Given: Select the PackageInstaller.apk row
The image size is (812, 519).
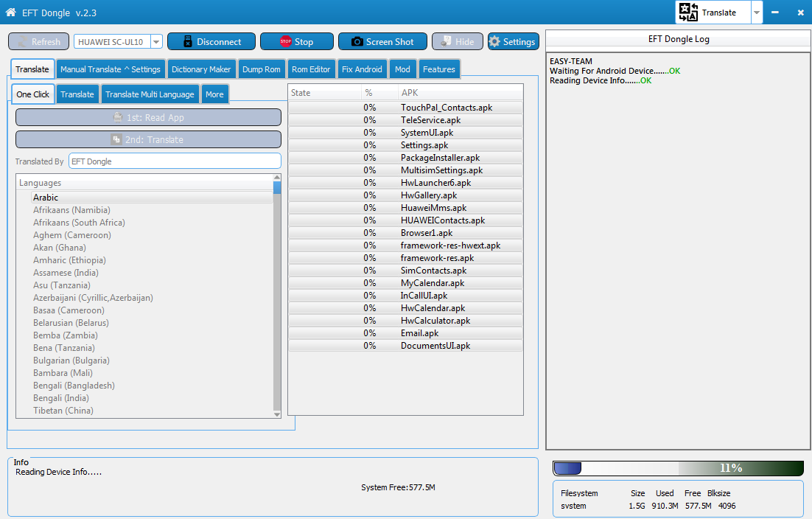Looking at the screenshot, I should point(405,158).
